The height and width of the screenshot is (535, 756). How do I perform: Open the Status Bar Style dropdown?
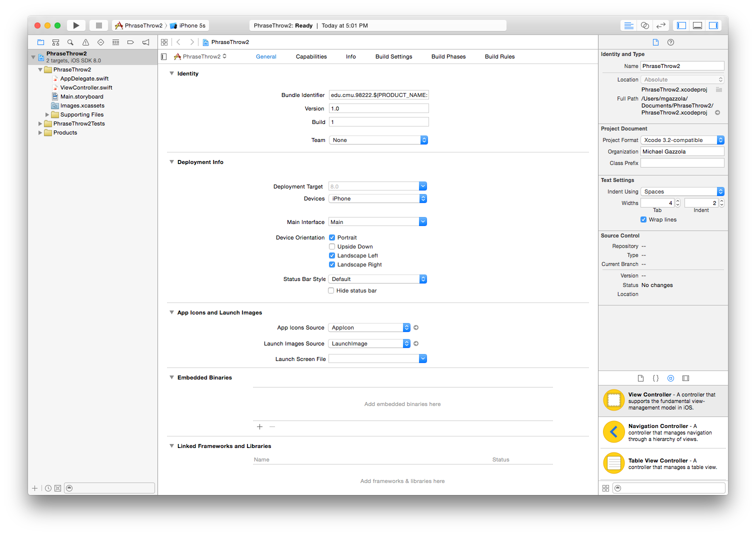377,279
